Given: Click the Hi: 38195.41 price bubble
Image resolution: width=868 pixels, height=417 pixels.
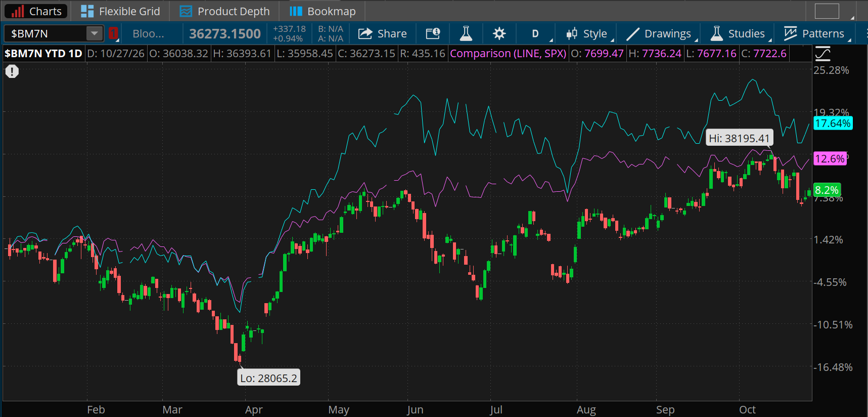Looking at the screenshot, I should click(739, 138).
